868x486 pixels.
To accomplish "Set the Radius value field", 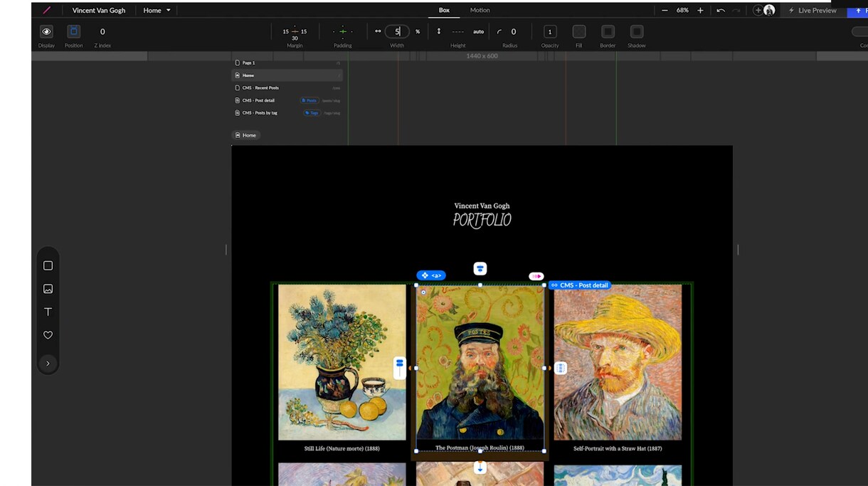I will [514, 31].
